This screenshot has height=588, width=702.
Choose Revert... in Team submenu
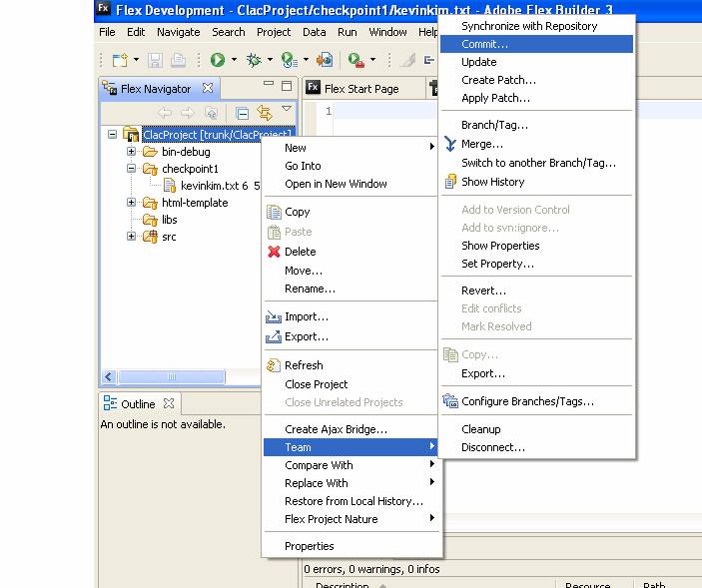[x=536, y=291]
